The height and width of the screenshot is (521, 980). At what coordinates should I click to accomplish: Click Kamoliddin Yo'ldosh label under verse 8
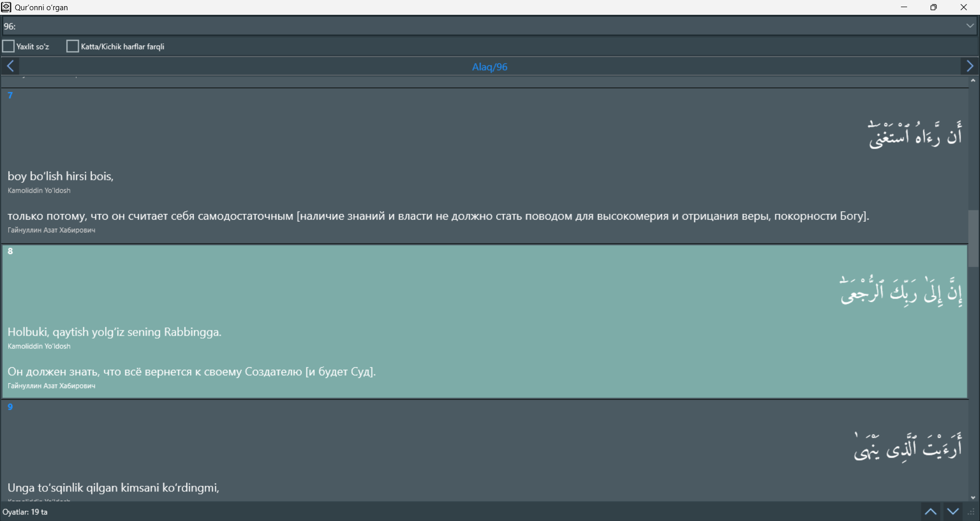point(39,346)
